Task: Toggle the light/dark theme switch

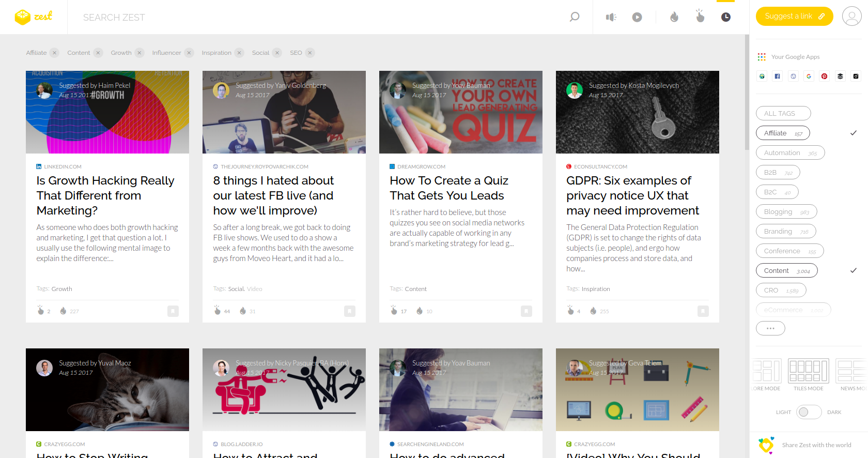Action: [809, 412]
